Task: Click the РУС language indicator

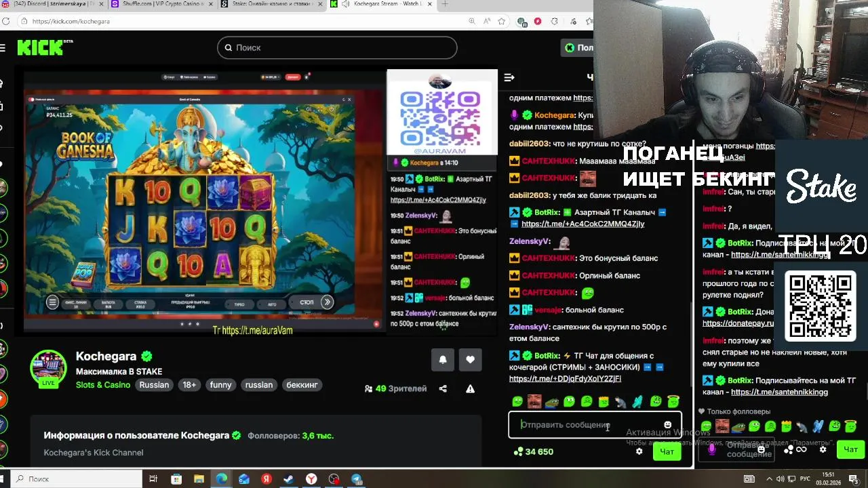Action: 806,479
